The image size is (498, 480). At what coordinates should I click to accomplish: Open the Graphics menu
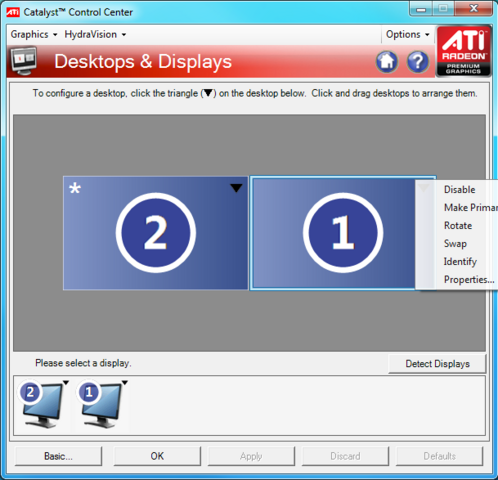coord(34,34)
